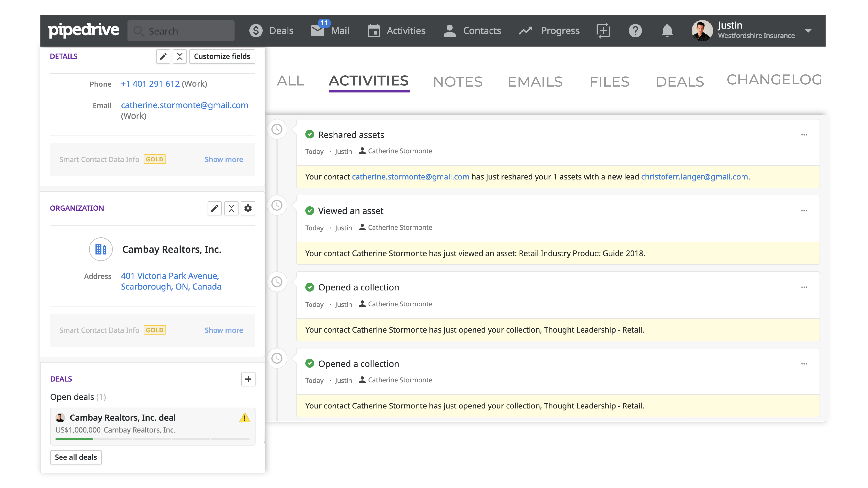Viewport: 868px width, 488px height.
Task: Open organization settings gear in Organization panel
Action: pos(248,208)
